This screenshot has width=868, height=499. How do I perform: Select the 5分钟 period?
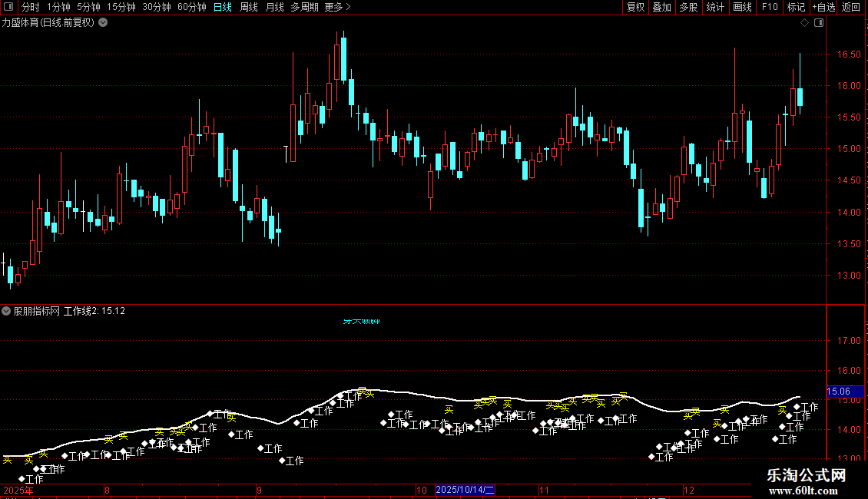point(88,7)
